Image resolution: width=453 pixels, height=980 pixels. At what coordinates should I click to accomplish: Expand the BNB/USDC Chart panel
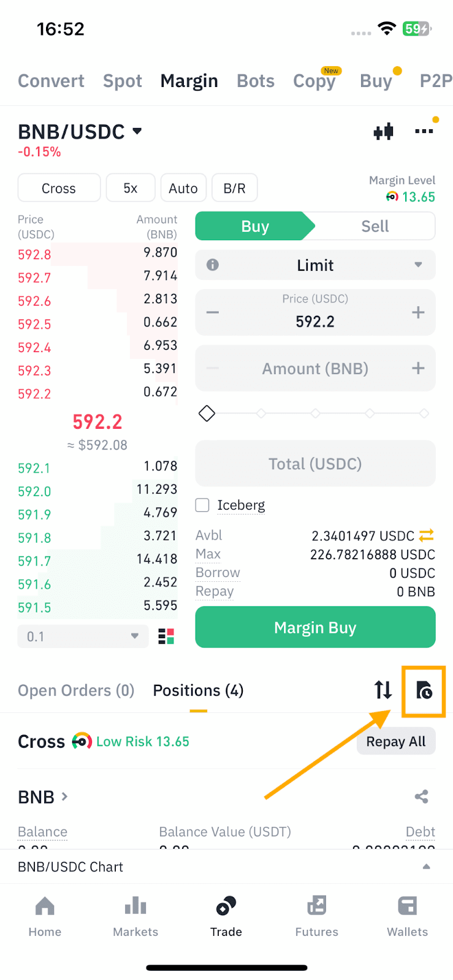pos(426,867)
